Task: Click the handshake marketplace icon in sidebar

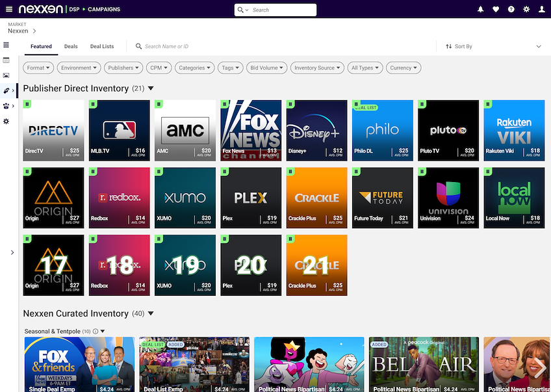Action: (x=6, y=90)
